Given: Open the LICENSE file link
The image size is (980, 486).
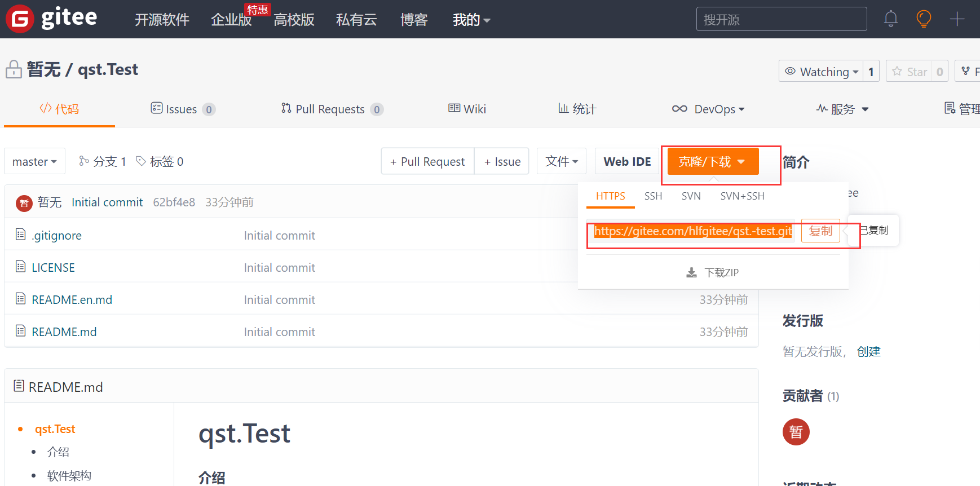Looking at the screenshot, I should point(53,267).
